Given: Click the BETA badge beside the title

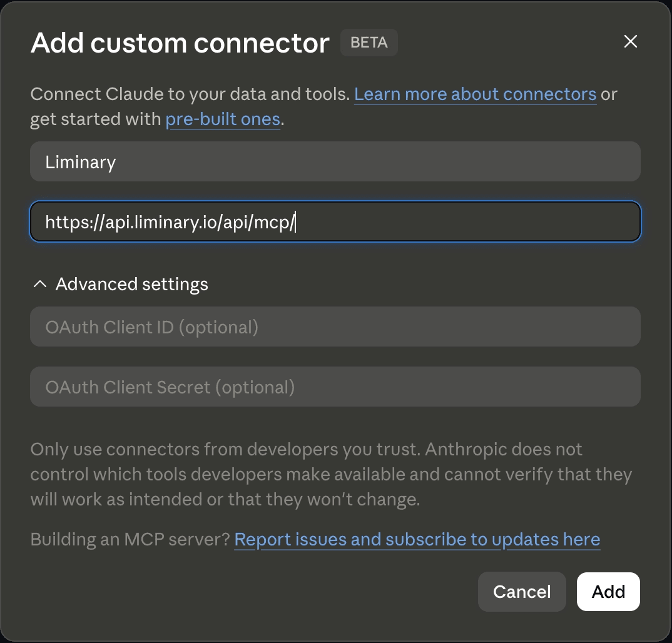Looking at the screenshot, I should [369, 43].
